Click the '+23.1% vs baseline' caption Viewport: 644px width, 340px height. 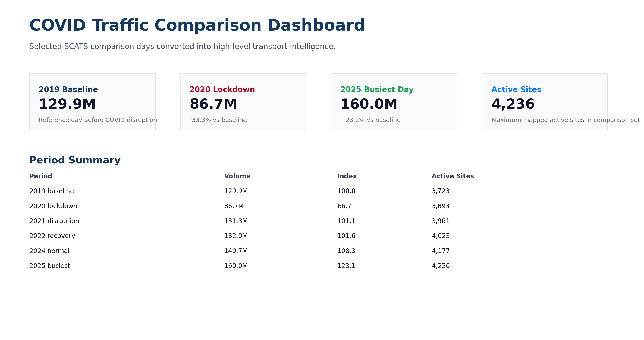[370, 120]
